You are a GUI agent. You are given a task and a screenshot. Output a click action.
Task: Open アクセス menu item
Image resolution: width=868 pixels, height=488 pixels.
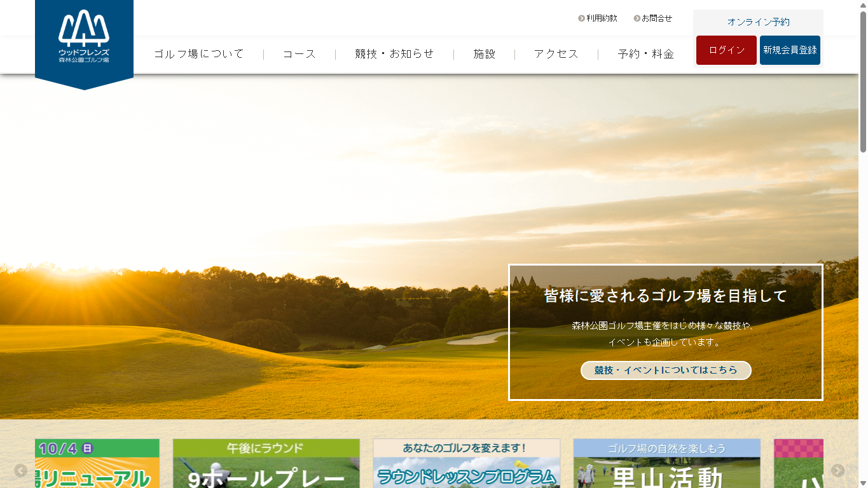(556, 54)
